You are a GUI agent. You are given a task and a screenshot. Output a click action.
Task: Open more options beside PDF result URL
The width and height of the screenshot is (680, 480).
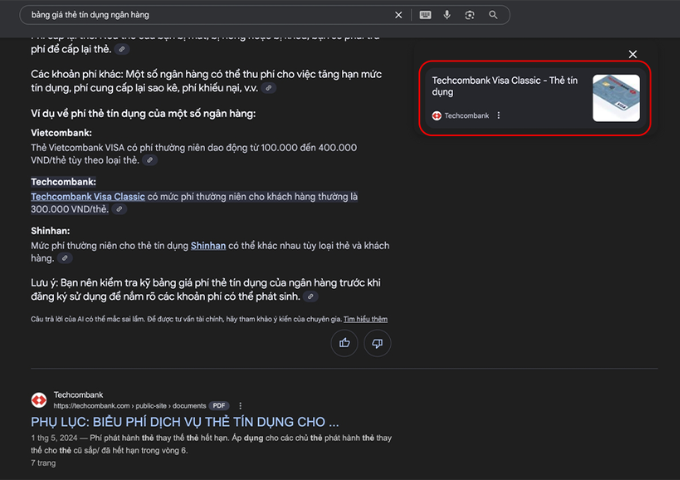[240, 406]
